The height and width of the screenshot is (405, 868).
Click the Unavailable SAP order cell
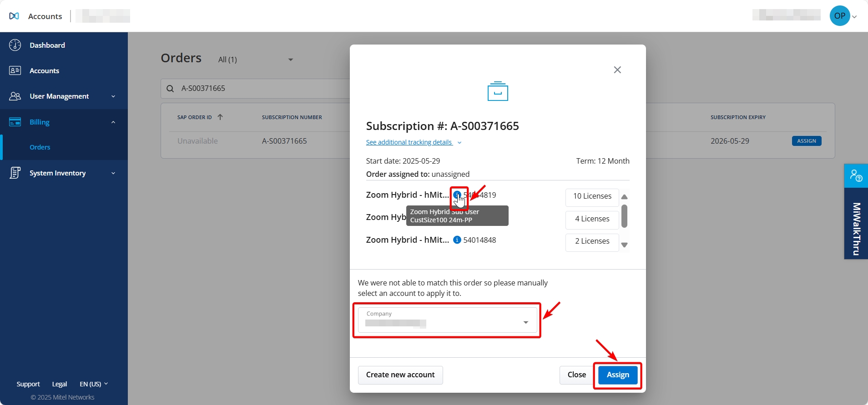coord(197,141)
